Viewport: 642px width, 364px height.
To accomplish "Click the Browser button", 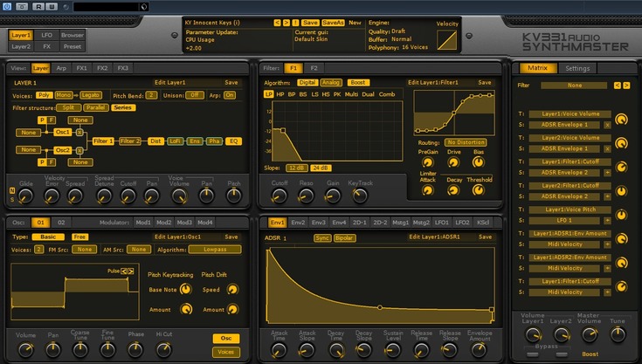I will tap(72, 35).
